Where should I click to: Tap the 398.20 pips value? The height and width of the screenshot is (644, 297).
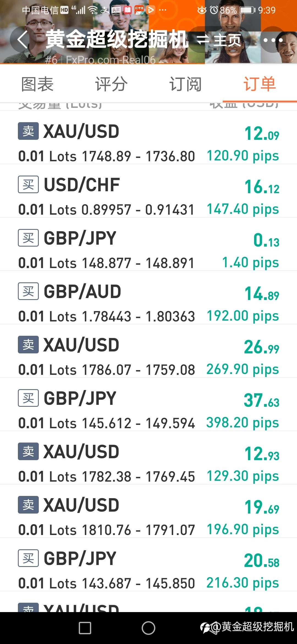(243, 423)
